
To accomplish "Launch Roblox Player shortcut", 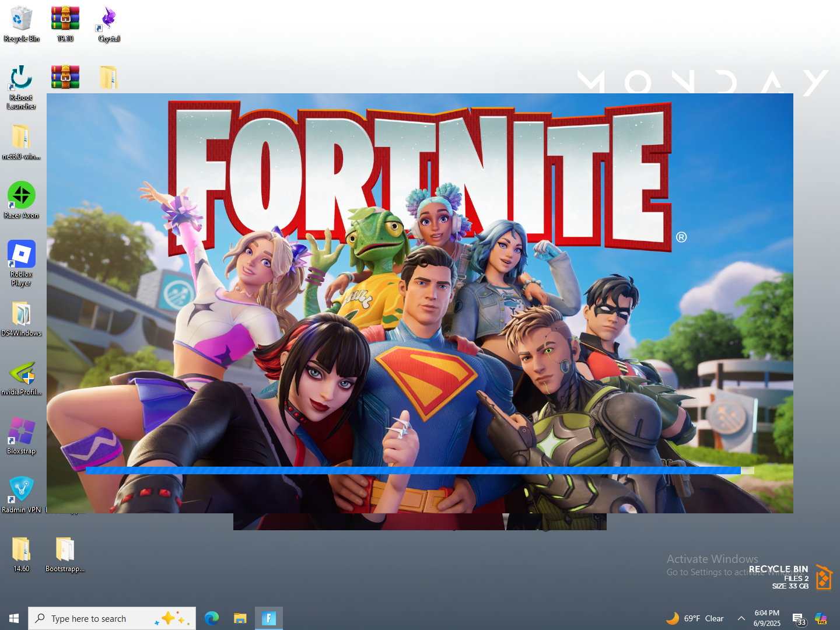I will 22,264.
